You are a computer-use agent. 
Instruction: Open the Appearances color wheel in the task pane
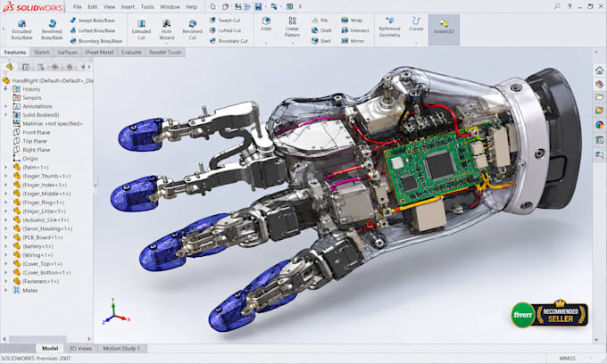(x=599, y=125)
